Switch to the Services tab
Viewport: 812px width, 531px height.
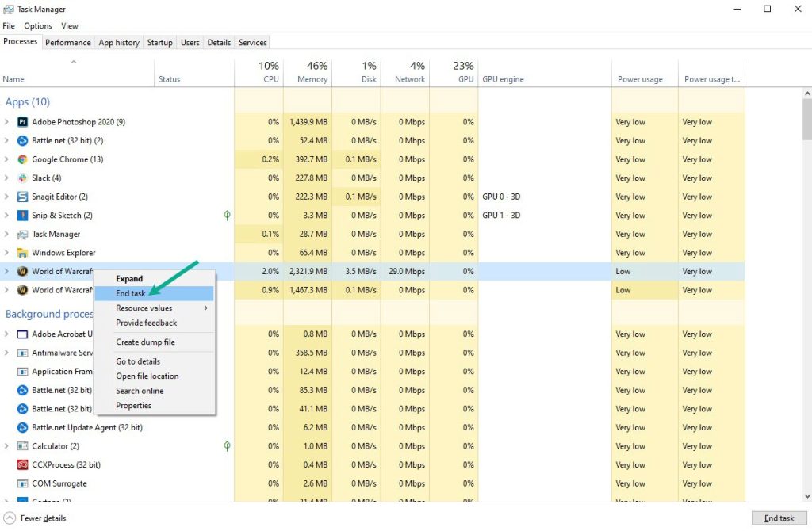tap(253, 43)
